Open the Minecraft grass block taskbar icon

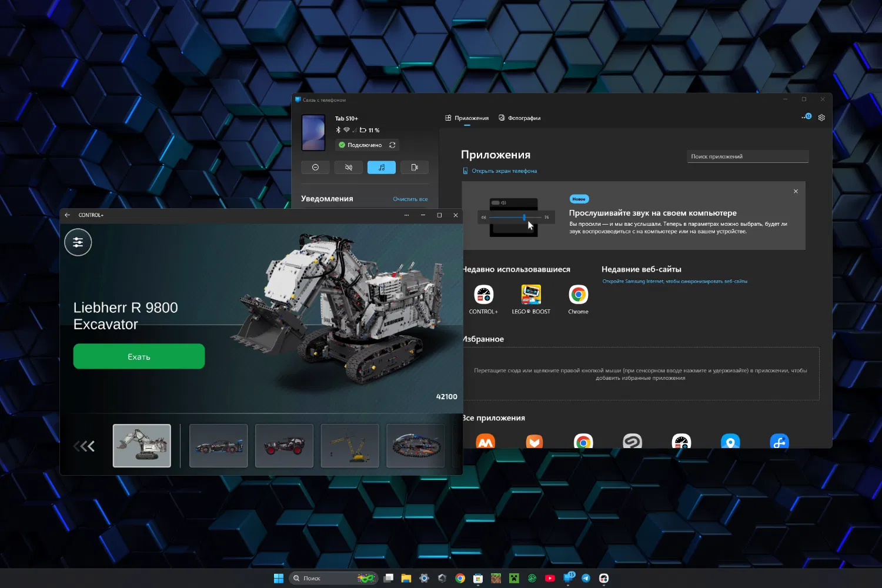pos(496,578)
